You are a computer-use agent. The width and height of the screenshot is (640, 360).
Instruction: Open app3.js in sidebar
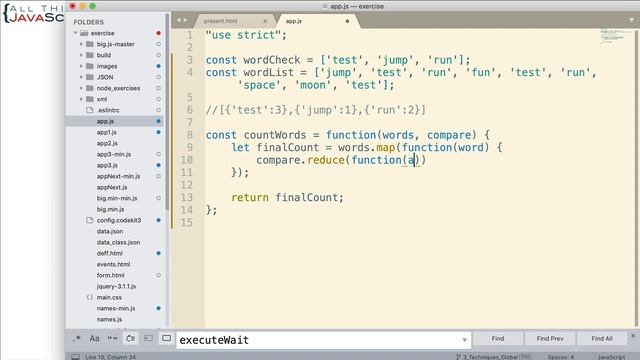point(107,165)
